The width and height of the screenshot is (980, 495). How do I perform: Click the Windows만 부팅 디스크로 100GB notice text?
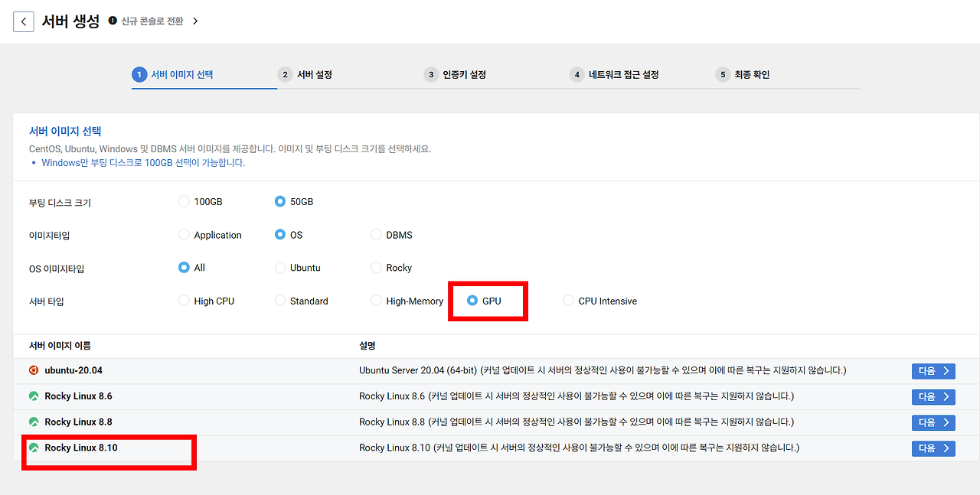[x=143, y=163]
